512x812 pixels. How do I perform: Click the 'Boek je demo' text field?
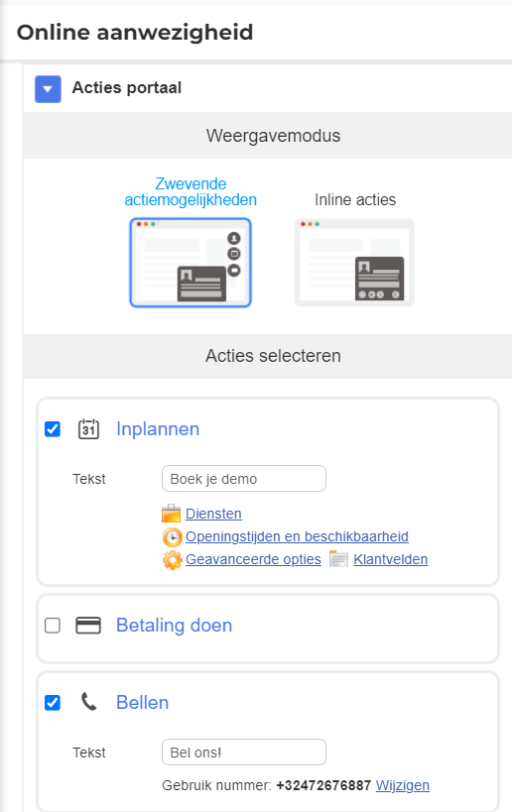point(244,479)
